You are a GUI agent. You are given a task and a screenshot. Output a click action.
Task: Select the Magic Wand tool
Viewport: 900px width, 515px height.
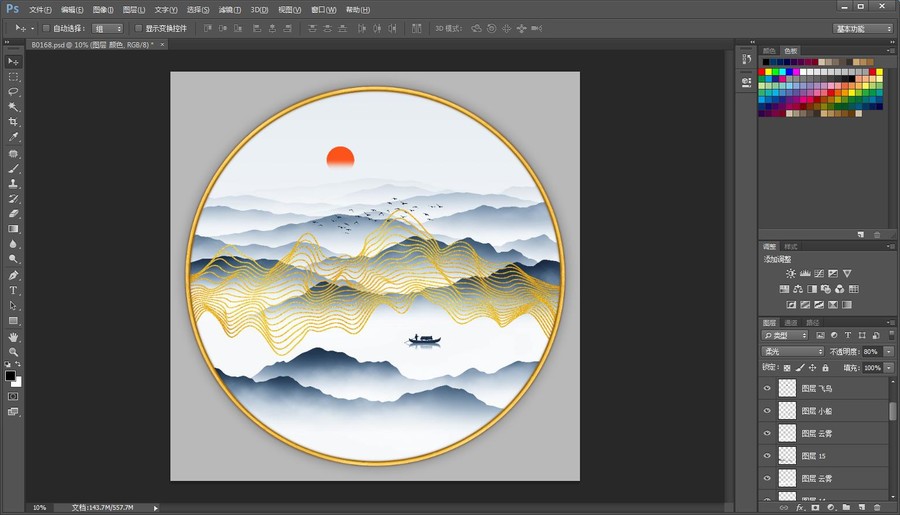13,107
